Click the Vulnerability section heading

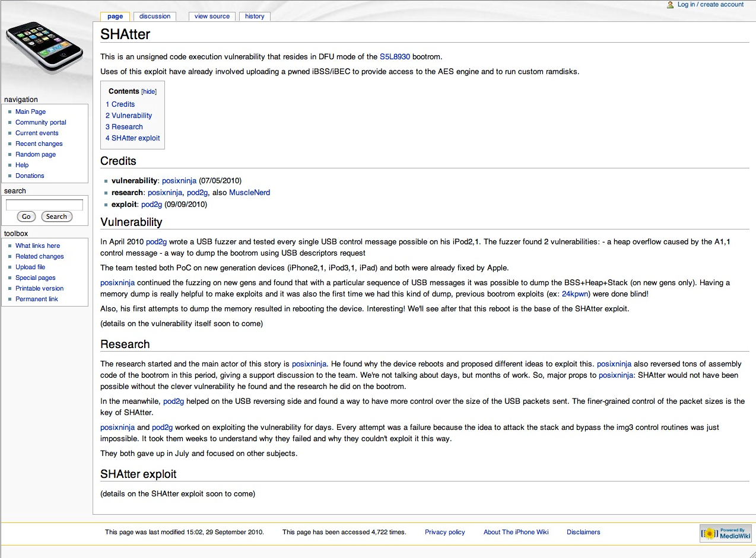[131, 222]
